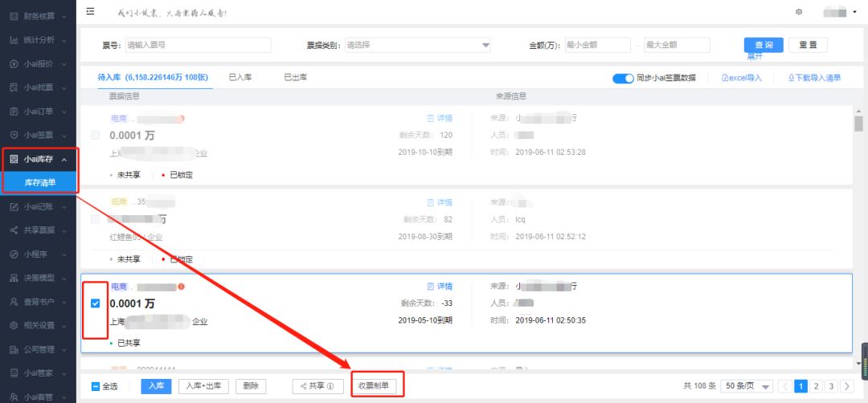Click the 共享票据 share icon in sidebar
This screenshot has height=403, width=868.
[14, 230]
